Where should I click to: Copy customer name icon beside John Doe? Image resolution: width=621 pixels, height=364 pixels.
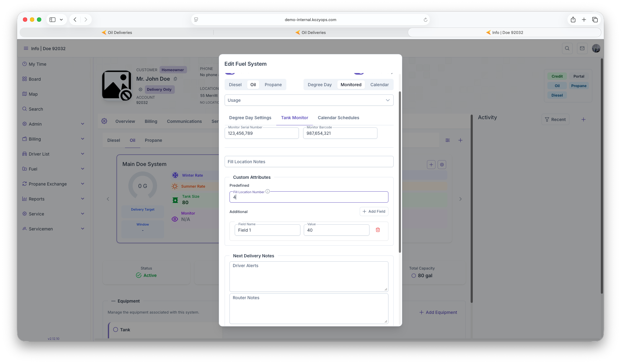tap(175, 79)
